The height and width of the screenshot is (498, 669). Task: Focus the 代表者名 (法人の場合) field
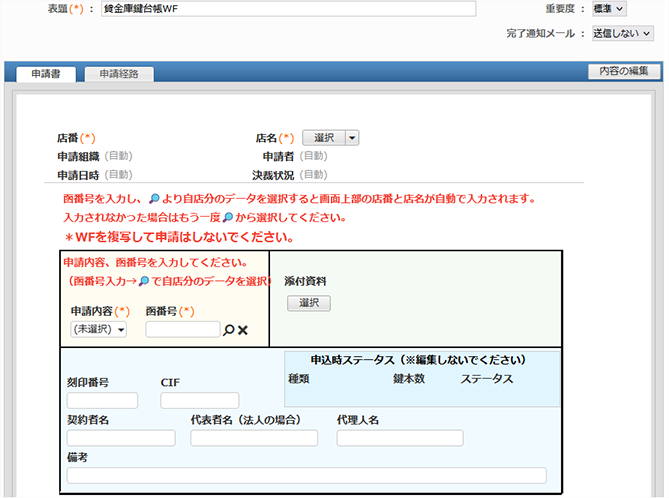(x=253, y=438)
